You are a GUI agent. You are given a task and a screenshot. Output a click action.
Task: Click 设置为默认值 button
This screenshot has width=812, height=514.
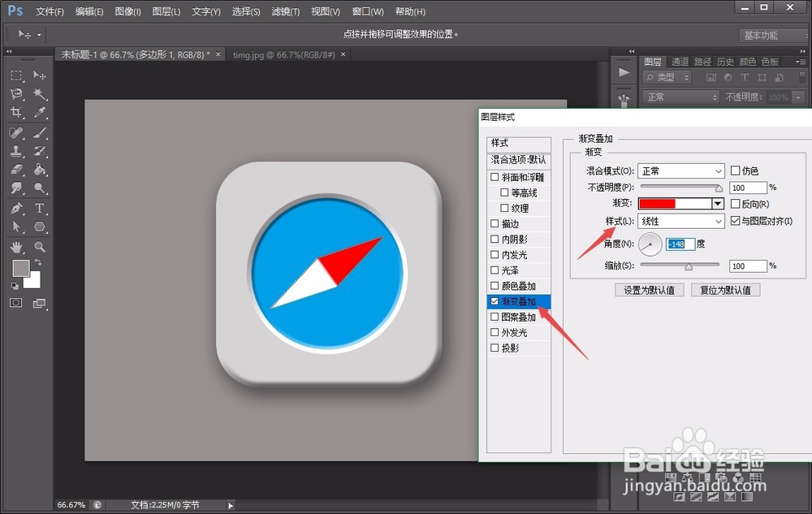(650, 290)
